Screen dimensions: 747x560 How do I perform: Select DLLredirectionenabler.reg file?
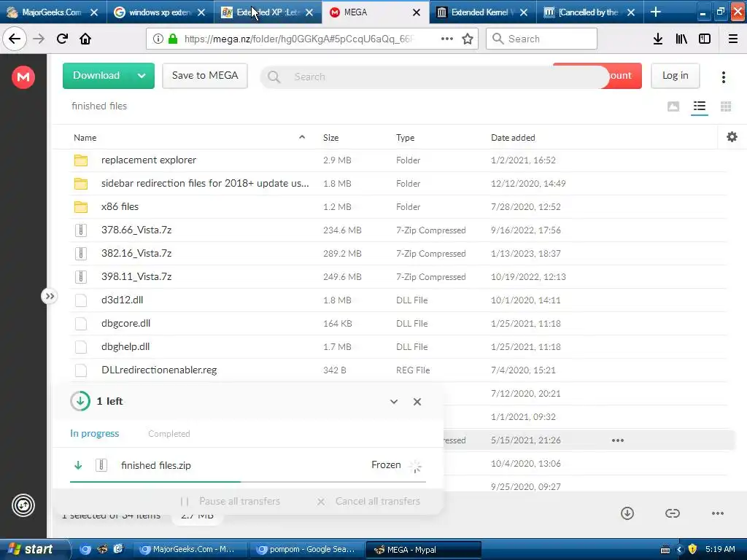(x=159, y=370)
